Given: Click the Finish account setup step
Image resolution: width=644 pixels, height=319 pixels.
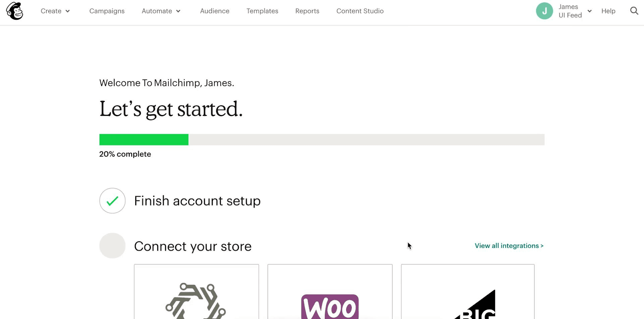Looking at the screenshot, I should pos(197,201).
